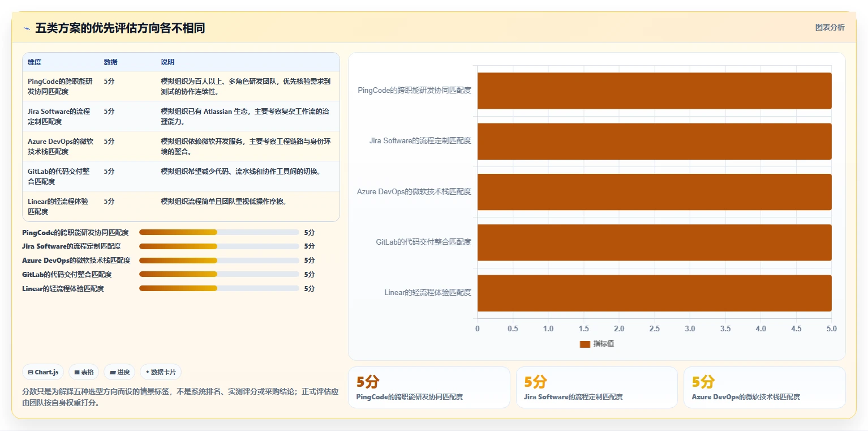This screenshot has width=868, height=431.
Task: Select the 表格 tag chip
Action: coord(84,372)
